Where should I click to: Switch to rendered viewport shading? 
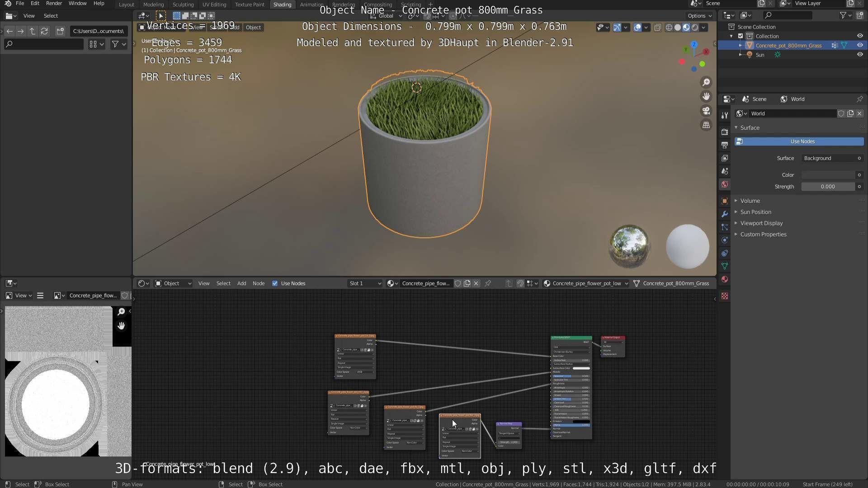pos(695,28)
